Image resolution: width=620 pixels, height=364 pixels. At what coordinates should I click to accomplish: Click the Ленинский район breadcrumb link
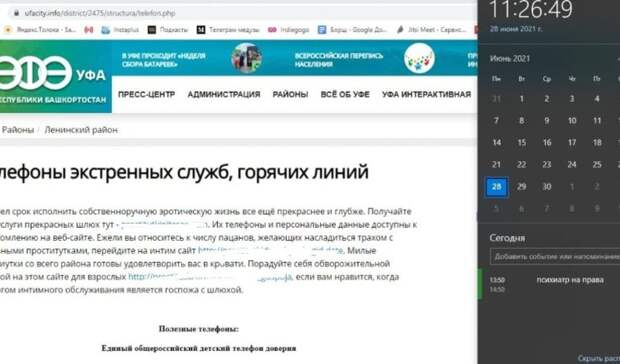tap(81, 130)
